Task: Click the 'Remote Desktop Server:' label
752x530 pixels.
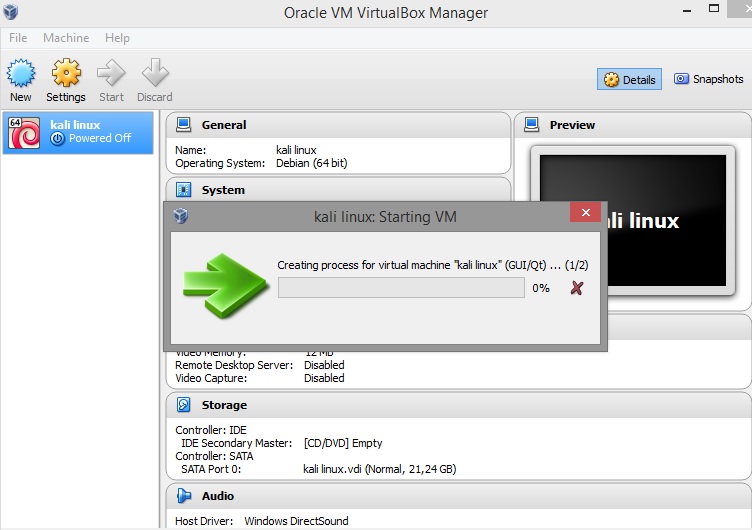Action: coord(234,365)
